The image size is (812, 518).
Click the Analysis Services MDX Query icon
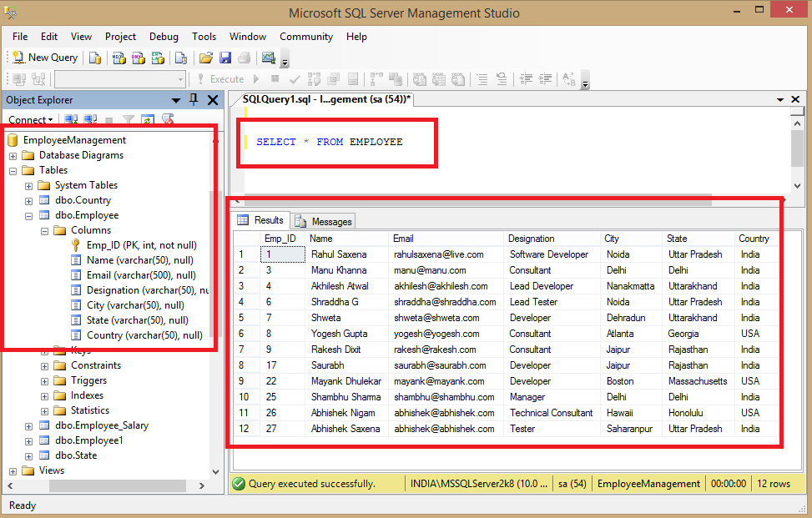click(119, 58)
